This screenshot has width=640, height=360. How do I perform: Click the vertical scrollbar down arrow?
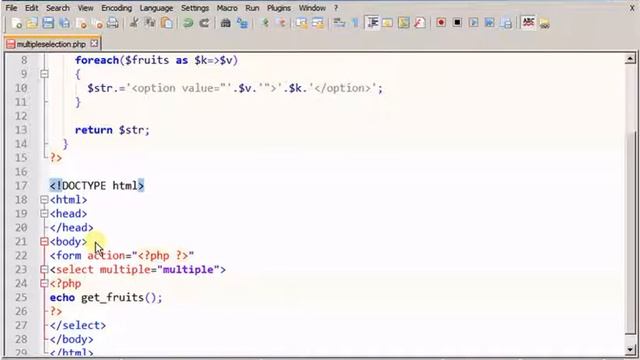pyautogui.click(x=630, y=350)
